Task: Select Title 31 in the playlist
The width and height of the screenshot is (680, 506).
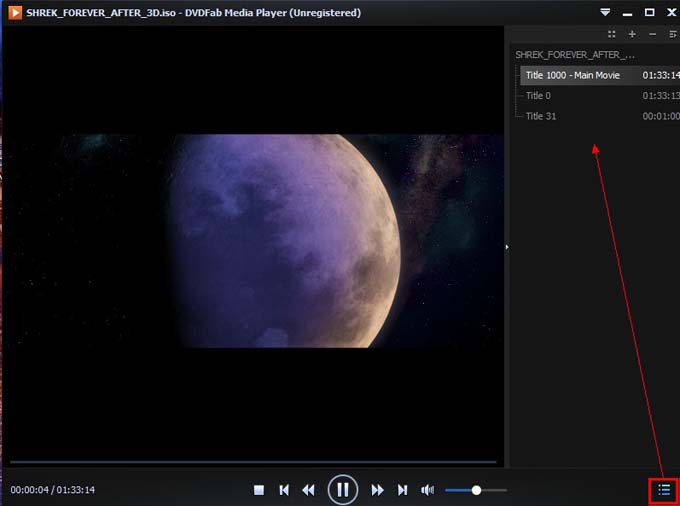Action: coord(600,116)
